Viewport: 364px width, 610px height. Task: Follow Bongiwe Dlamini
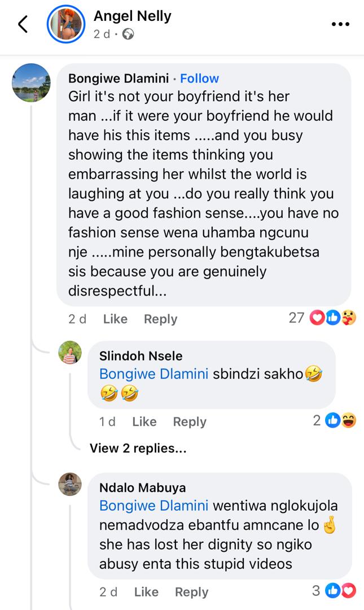click(199, 79)
